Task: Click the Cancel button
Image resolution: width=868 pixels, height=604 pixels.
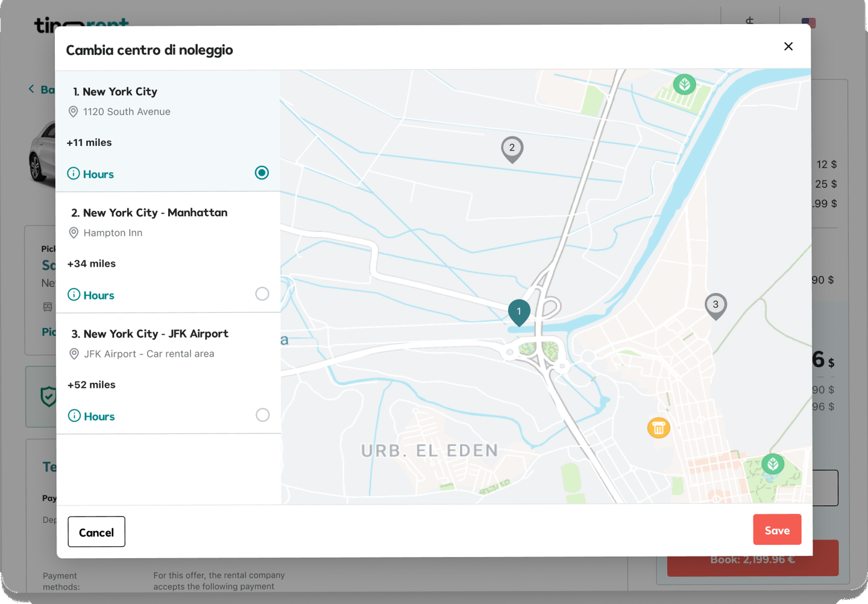Action: (x=96, y=532)
